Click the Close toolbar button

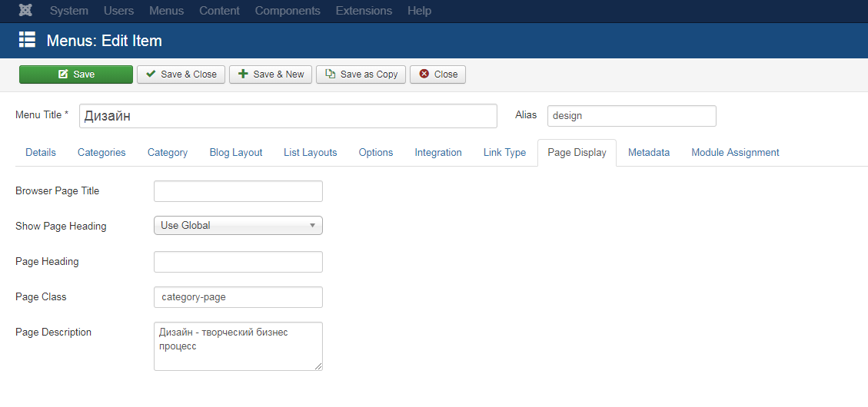pos(438,74)
